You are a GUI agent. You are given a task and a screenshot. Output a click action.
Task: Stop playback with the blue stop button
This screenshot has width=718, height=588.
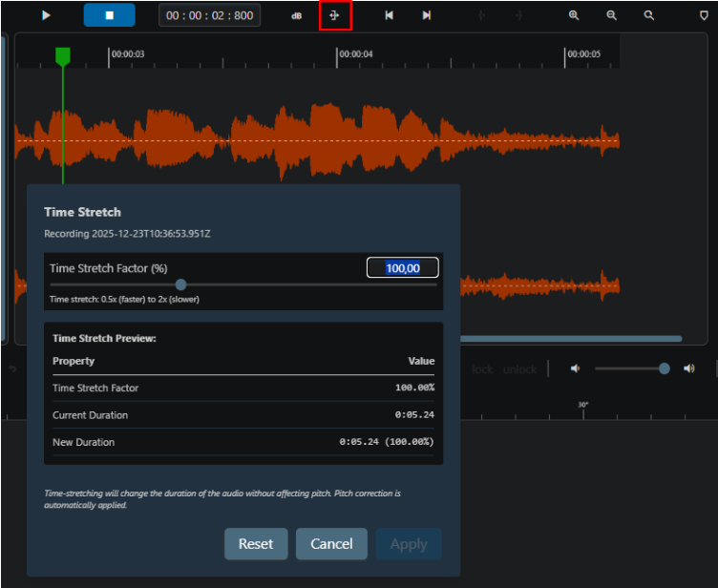coord(110,15)
